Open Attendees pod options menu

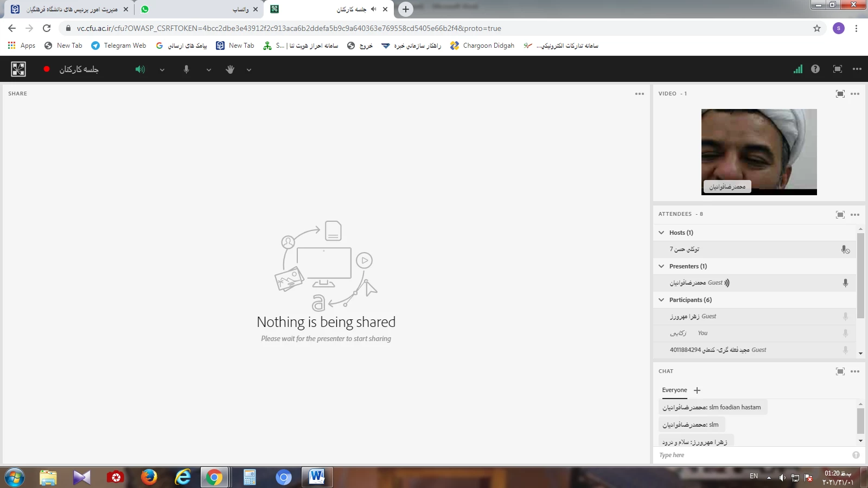(855, 215)
